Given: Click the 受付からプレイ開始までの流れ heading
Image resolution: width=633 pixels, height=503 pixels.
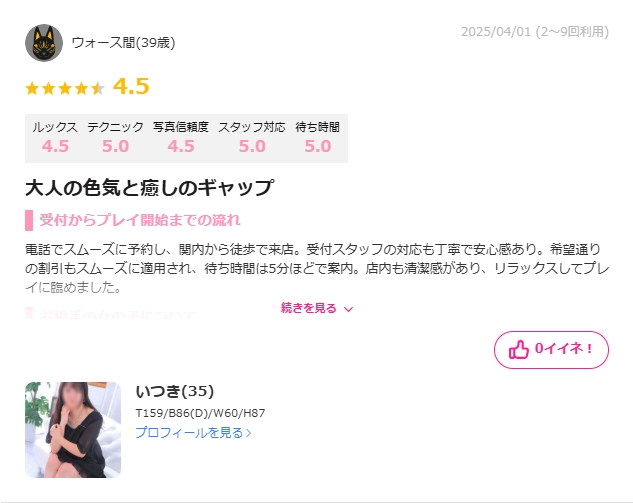Looking at the screenshot, I should (139, 220).
